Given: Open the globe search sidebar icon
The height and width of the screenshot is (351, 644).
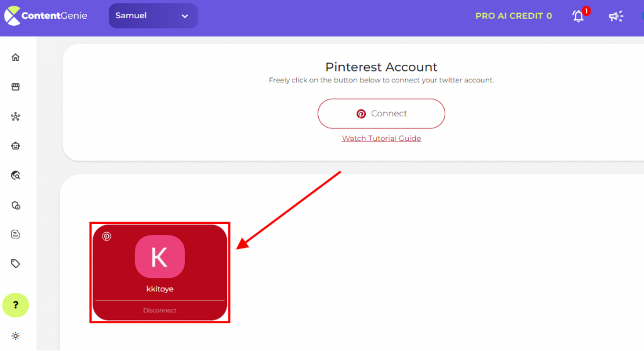Looking at the screenshot, I should (x=16, y=175).
